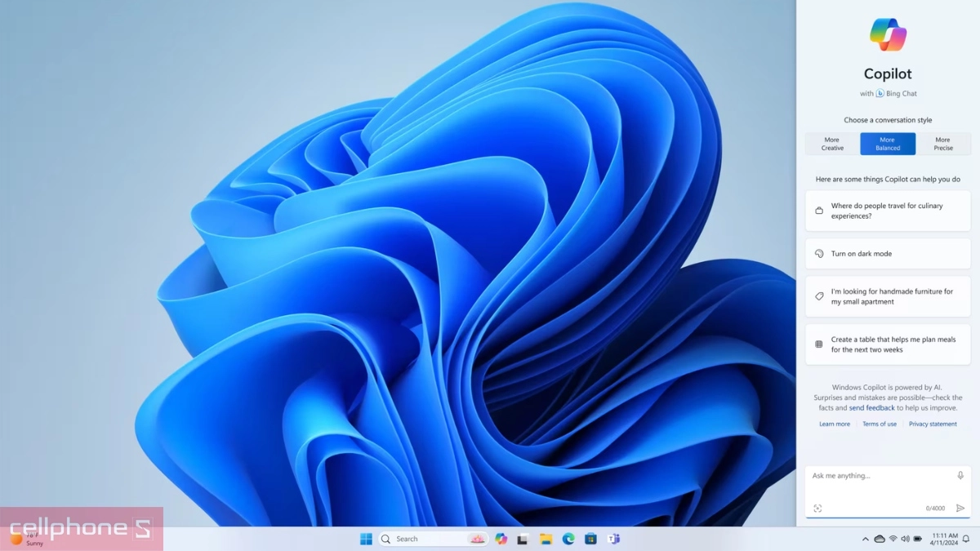Choose the culinary travel experiences suggestion
This screenshot has height=551, width=980.
click(888, 211)
